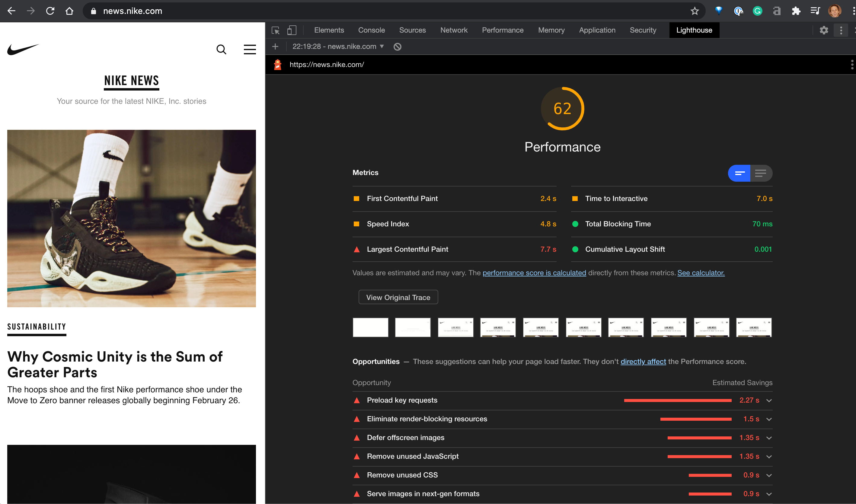Click the Grammarly extension icon
Image resolution: width=856 pixels, height=504 pixels.
[x=758, y=11]
